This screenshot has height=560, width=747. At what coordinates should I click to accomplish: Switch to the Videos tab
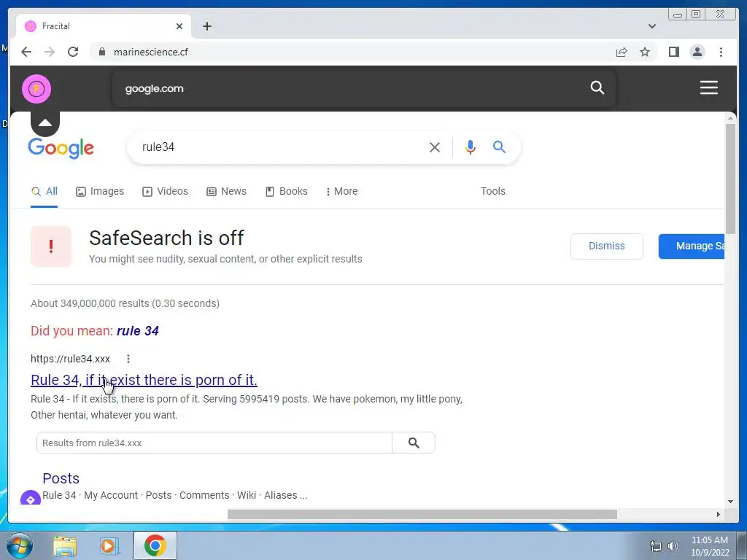[x=166, y=192]
